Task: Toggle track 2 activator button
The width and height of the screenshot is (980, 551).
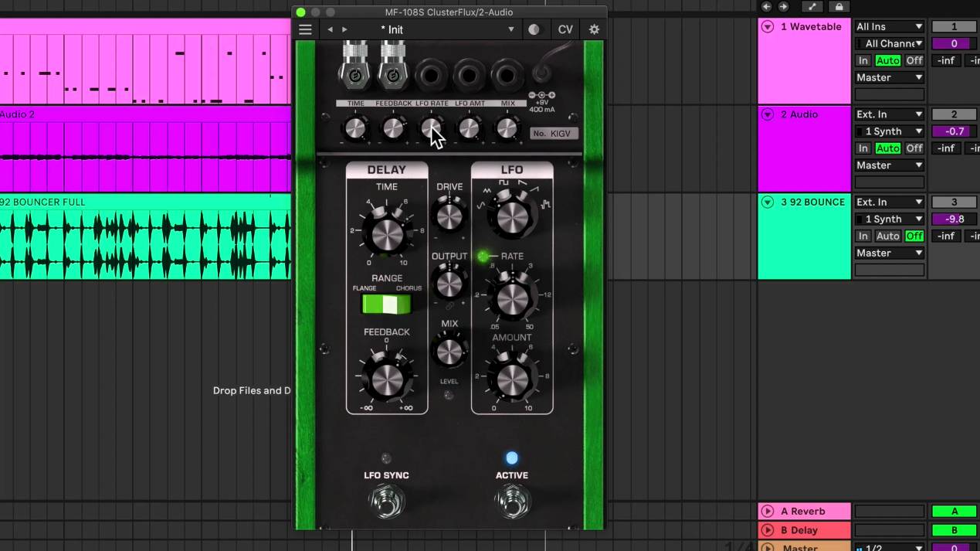Action: click(x=954, y=114)
